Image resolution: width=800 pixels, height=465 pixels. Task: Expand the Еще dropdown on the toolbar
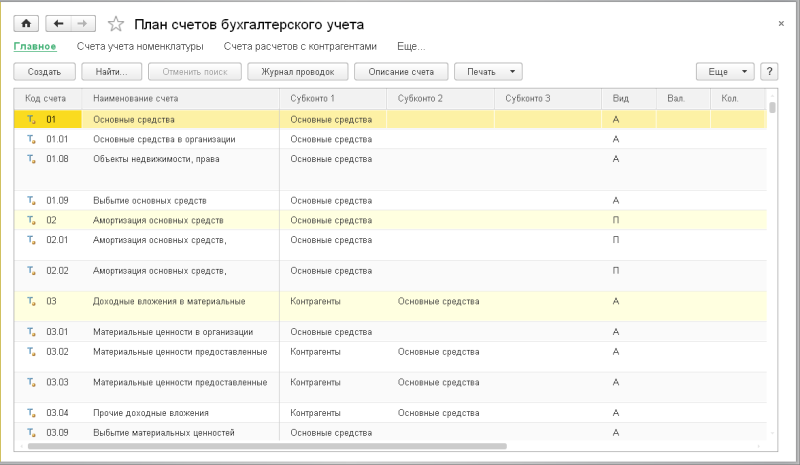[724, 72]
